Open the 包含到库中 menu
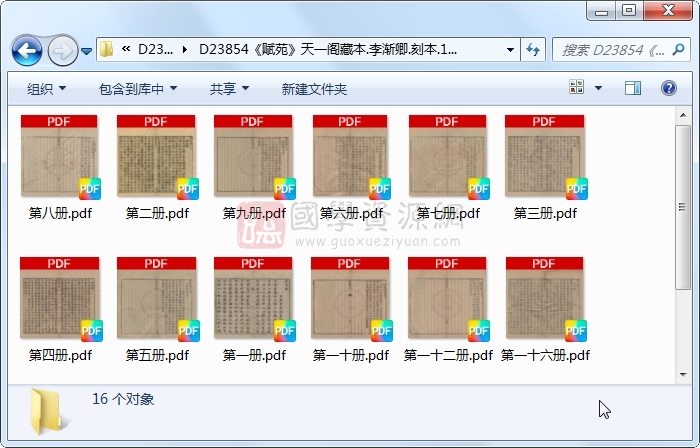Image resolution: width=700 pixels, height=448 pixels. (x=138, y=89)
